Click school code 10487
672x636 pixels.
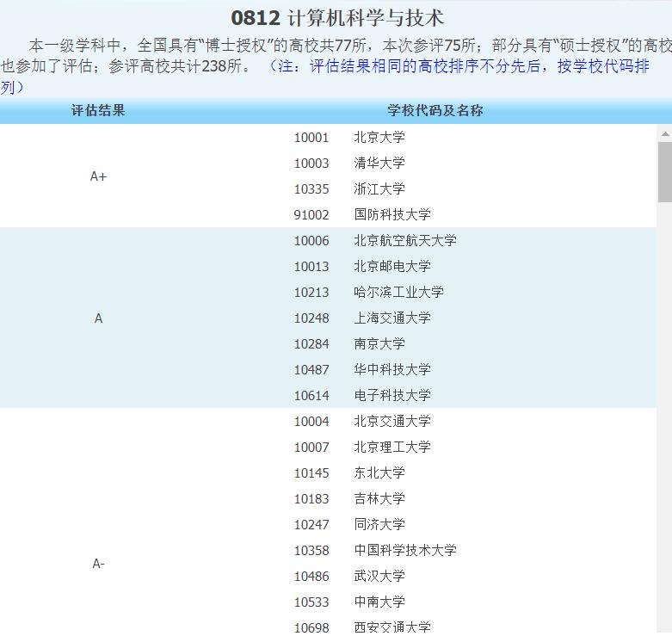coord(311,369)
